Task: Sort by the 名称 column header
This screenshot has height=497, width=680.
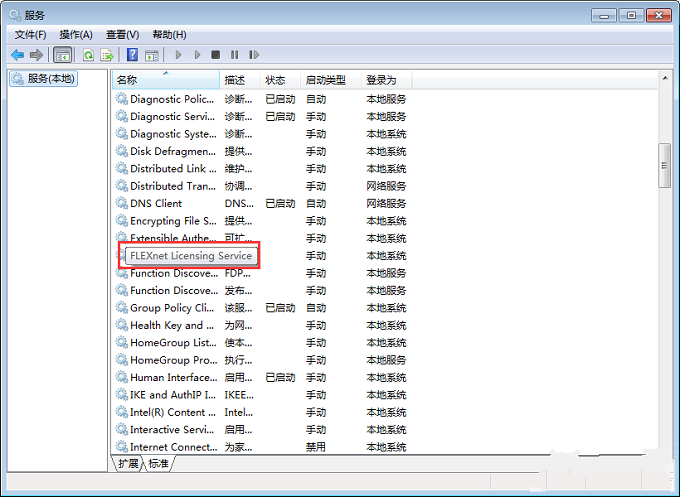Action: [166, 80]
